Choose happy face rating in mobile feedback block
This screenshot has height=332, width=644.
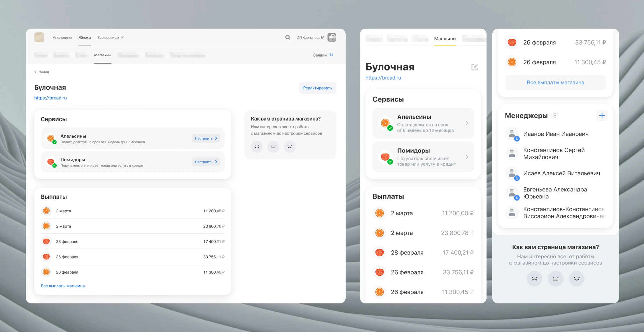577,278
